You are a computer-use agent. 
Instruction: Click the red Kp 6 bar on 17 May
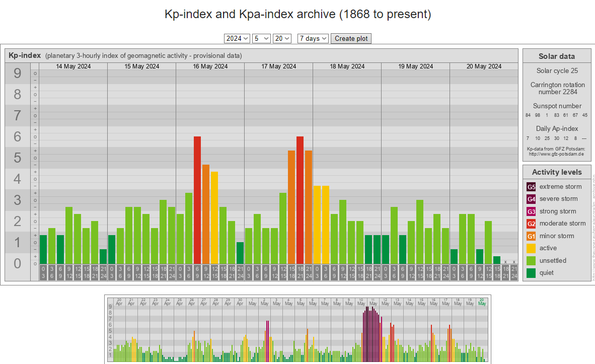pos(300,200)
